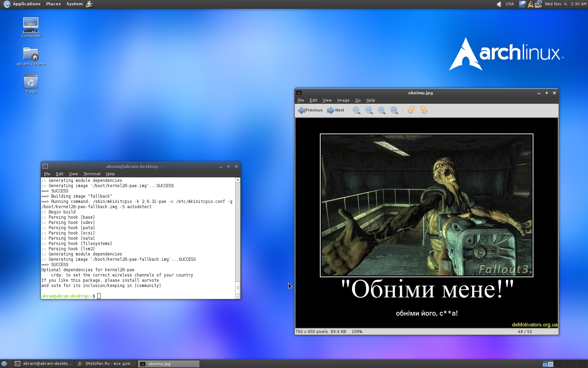Maximize the obnimu.jpg window
588x368 pixels.
pyautogui.click(x=547, y=93)
